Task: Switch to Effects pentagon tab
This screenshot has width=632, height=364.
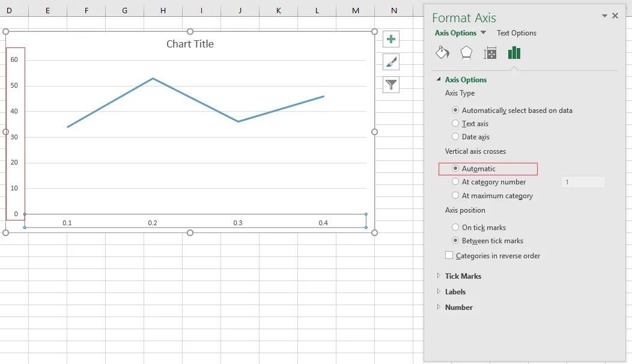Action: pyautogui.click(x=466, y=53)
